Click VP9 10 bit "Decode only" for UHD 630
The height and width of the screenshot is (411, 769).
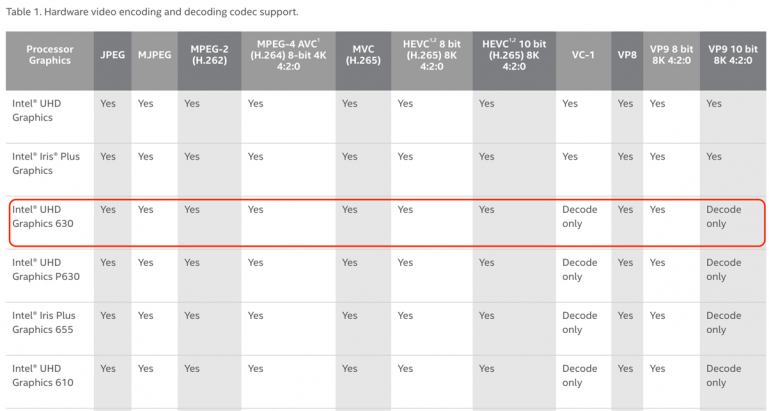(724, 216)
